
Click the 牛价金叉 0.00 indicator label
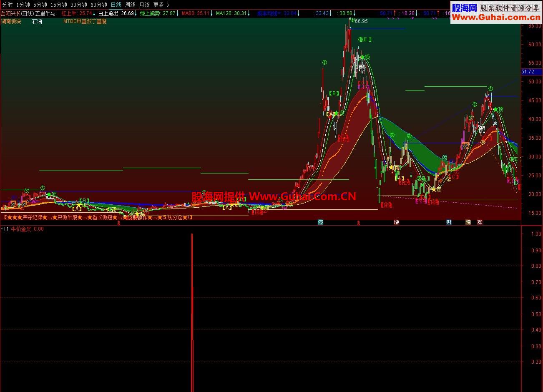(x=27, y=229)
